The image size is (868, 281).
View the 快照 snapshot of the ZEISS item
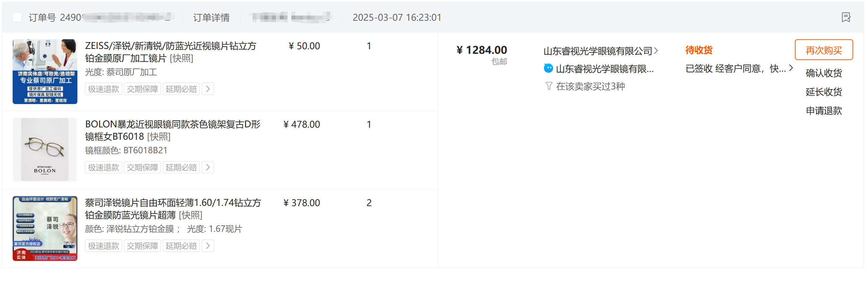(181, 58)
